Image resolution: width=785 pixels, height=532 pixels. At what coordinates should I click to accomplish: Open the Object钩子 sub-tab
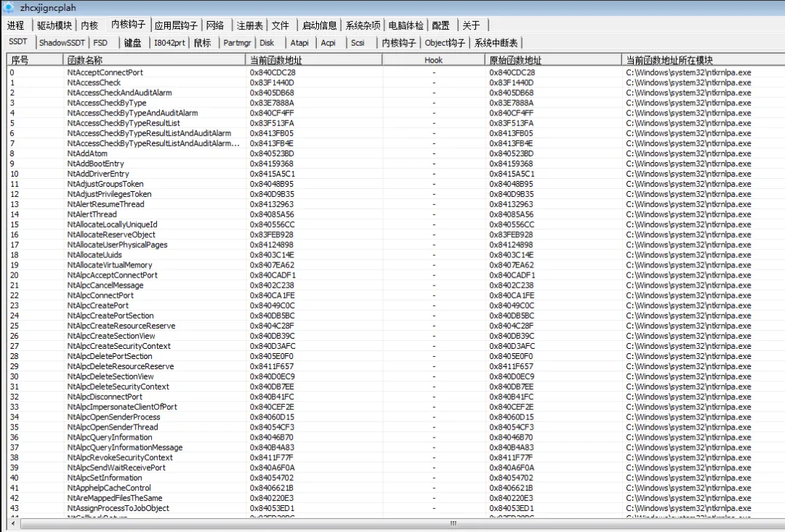pyautogui.click(x=445, y=43)
